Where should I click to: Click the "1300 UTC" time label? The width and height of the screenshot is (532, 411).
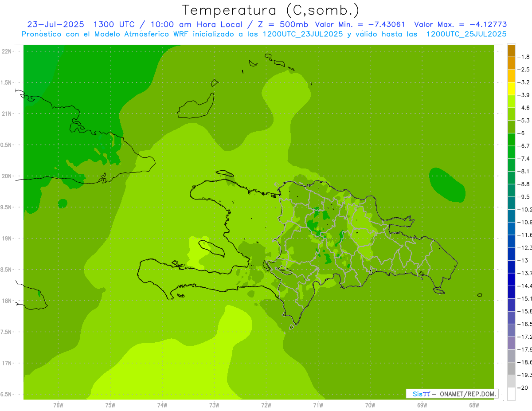114,24
